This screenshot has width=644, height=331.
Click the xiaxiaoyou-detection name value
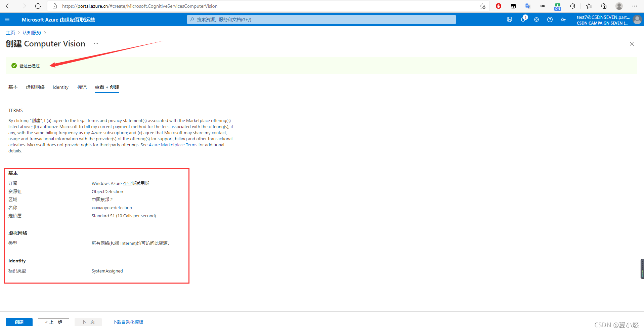point(112,208)
